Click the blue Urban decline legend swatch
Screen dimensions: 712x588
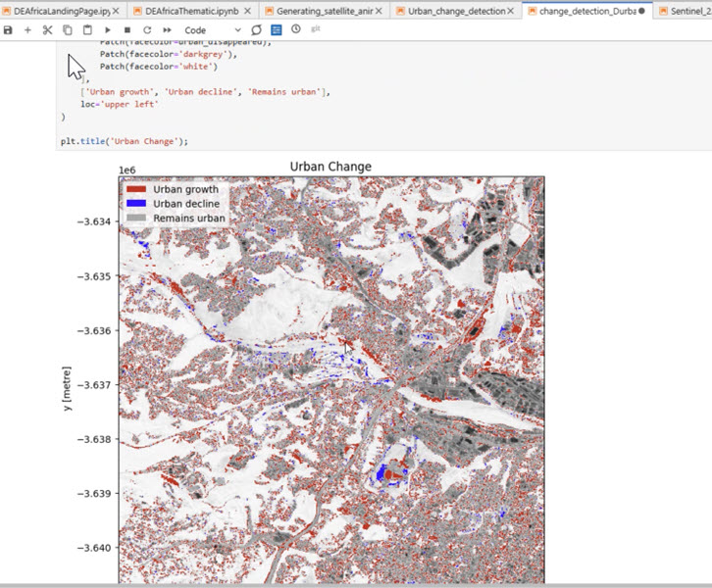pyautogui.click(x=135, y=203)
